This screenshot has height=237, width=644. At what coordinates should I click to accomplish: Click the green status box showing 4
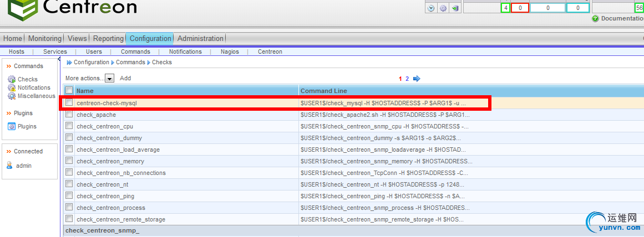[x=505, y=8]
